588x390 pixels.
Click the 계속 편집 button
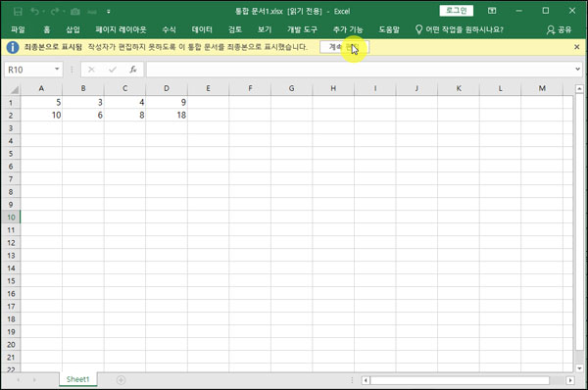pyautogui.click(x=344, y=47)
